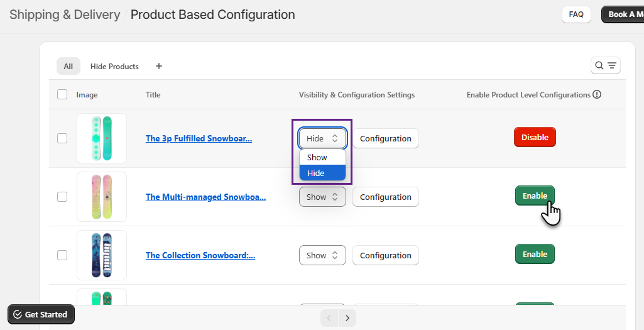Open the Hide visibility dropdown in first row
The image size is (644, 330).
click(x=322, y=138)
